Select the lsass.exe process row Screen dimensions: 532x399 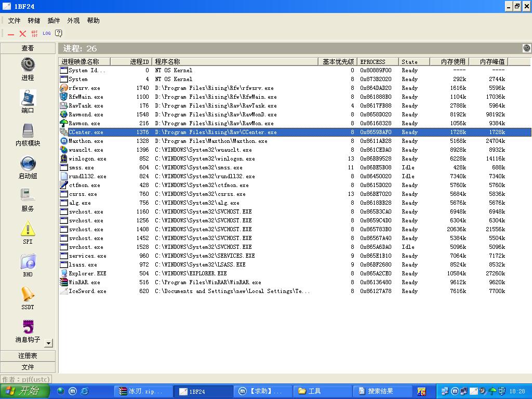[x=295, y=264]
